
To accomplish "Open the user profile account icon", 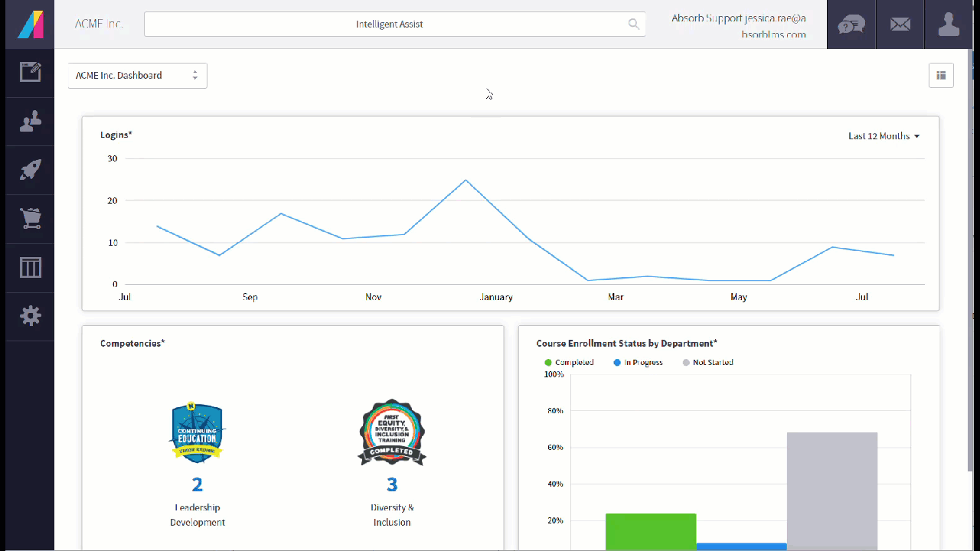I will (949, 24).
